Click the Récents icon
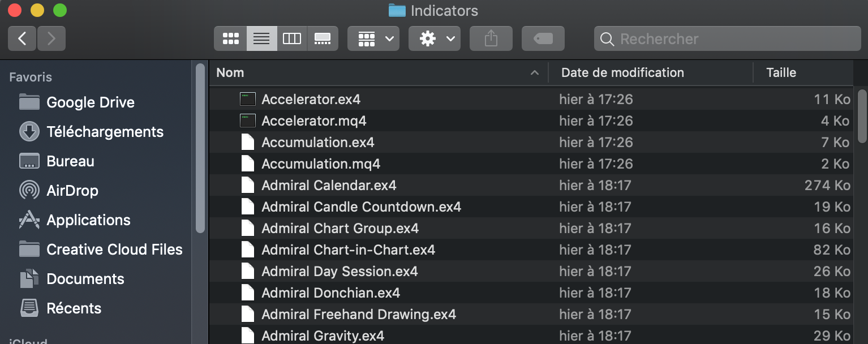The height and width of the screenshot is (344, 868). pyautogui.click(x=29, y=308)
